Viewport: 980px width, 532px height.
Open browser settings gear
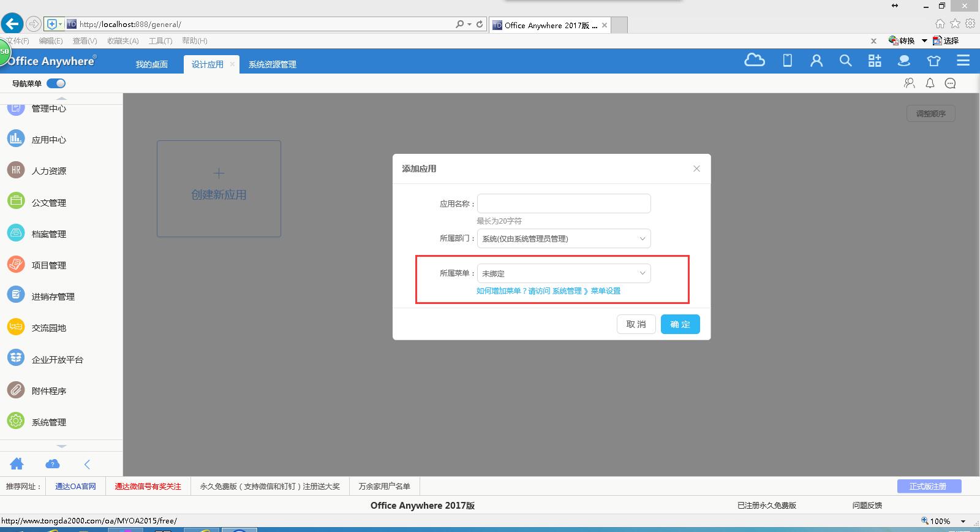coord(970,24)
